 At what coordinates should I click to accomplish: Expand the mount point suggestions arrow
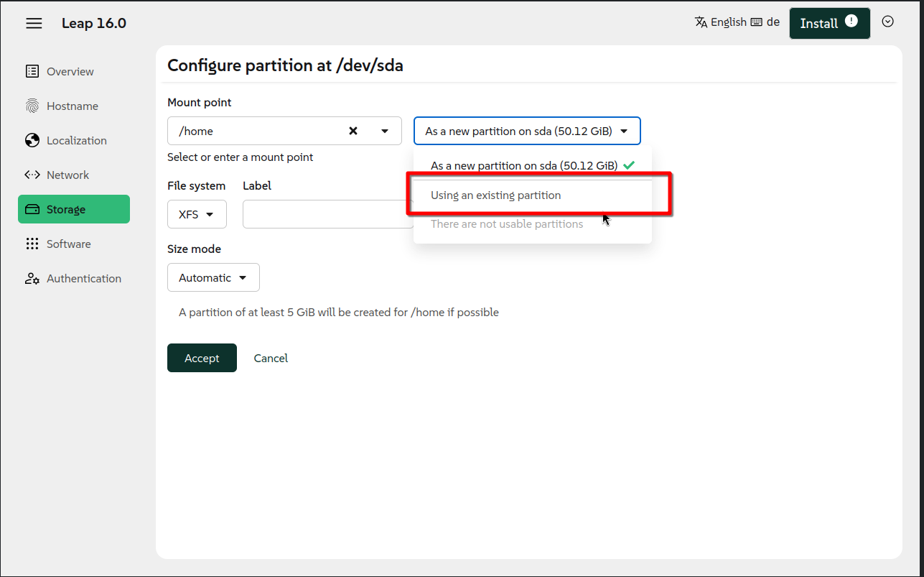coord(385,131)
